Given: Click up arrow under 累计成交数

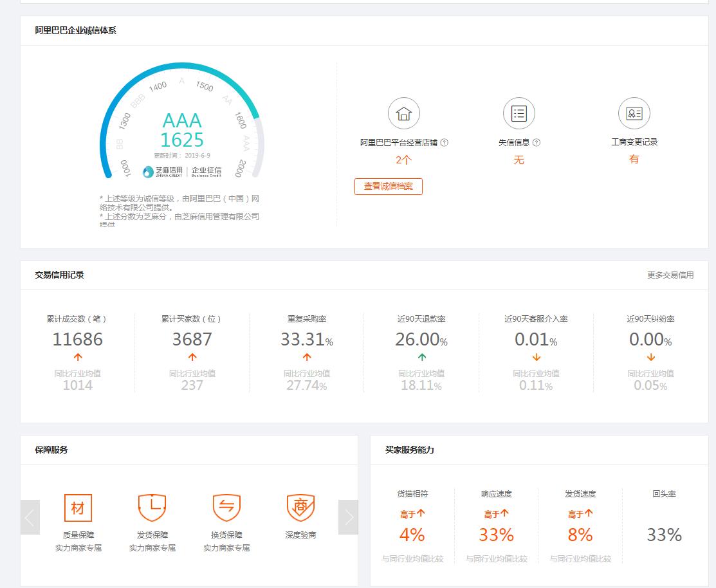Looking at the screenshot, I should (x=78, y=357).
